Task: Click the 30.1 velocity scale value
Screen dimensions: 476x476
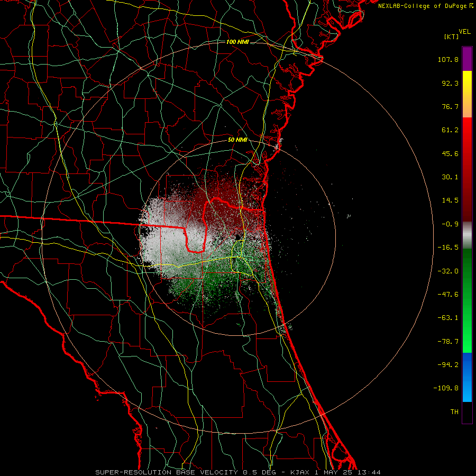Action: pyautogui.click(x=450, y=177)
